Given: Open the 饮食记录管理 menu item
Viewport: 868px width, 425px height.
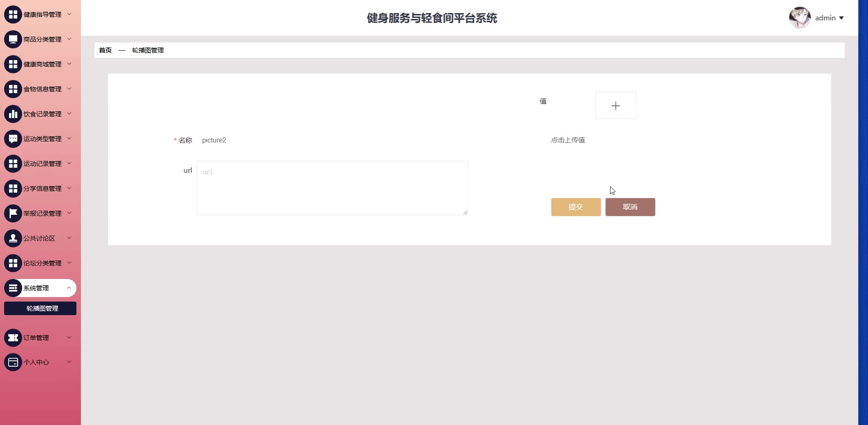Looking at the screenshot, I should pyautogui.click(x=40, y=114).
